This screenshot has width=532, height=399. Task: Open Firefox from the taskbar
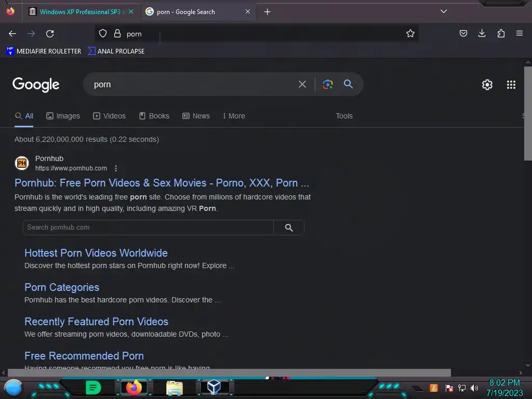pyautogui.click(x=134, y=388)
